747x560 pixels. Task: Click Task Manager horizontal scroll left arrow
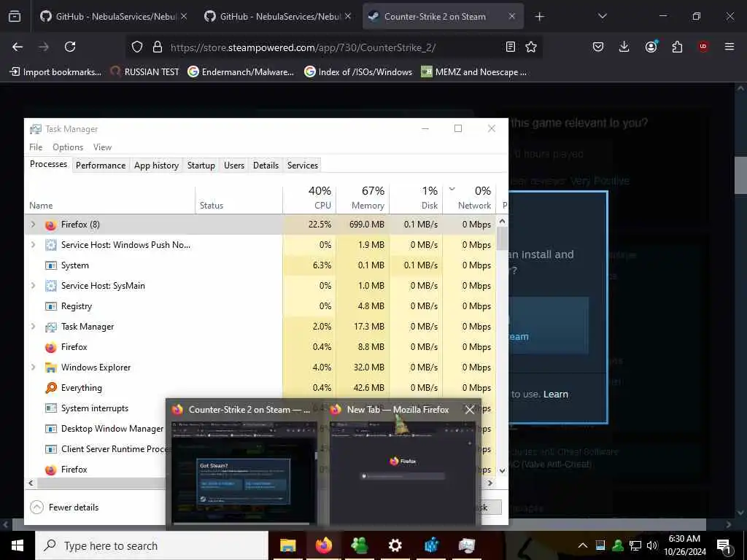31,483
